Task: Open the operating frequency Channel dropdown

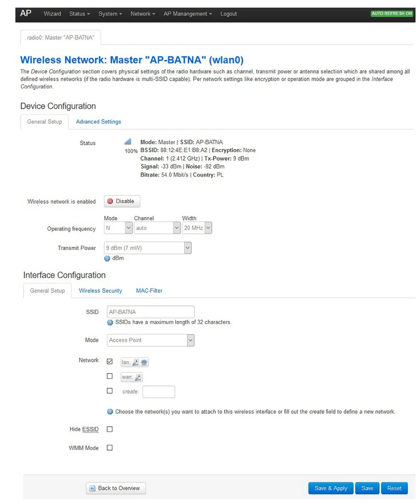Action: (x=157, y=228)
